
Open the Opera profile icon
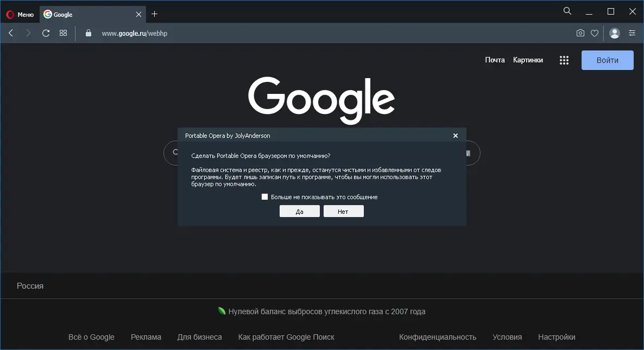[614, 33]
